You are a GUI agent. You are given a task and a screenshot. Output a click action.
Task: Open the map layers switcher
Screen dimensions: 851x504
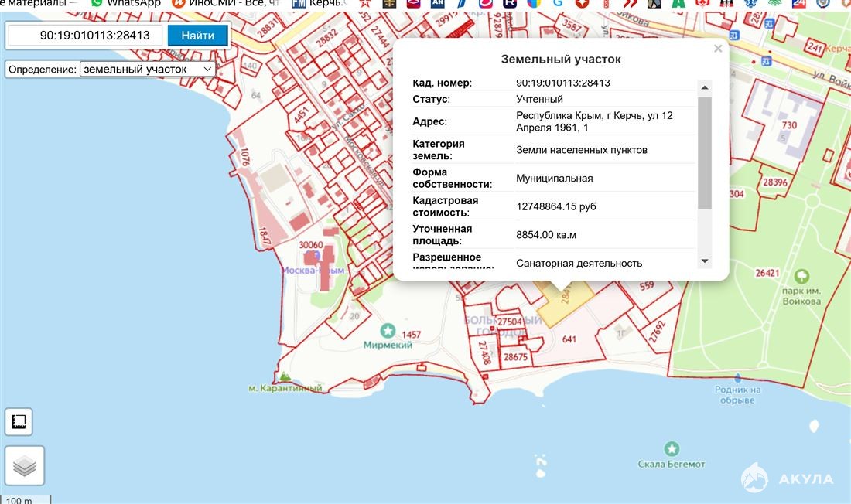pos(24,465)
